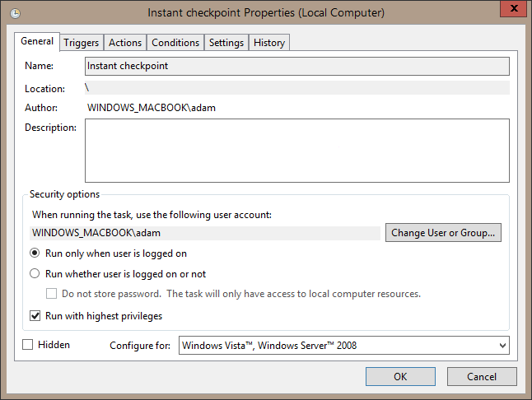This screenshot has width=532, height=400.
Task: Open the Triggers tab
Action: click(x=82, y=43)
